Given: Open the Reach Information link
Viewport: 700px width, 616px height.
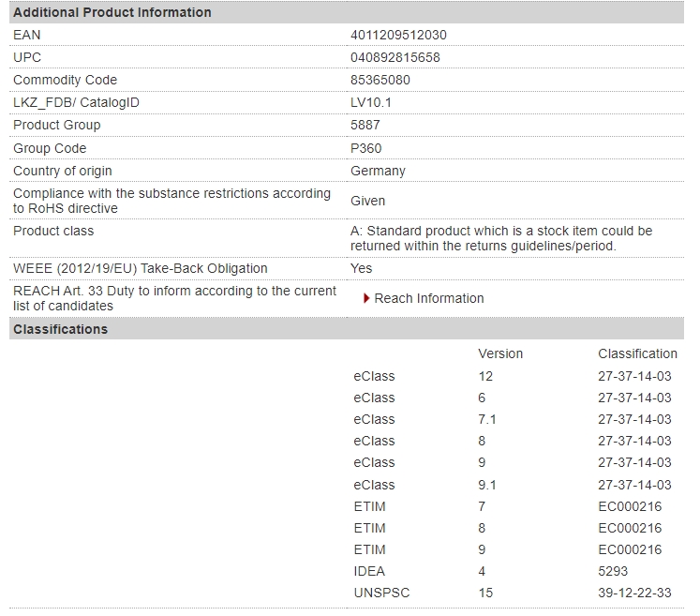Looking at the screenshot, I should (428, 298).
